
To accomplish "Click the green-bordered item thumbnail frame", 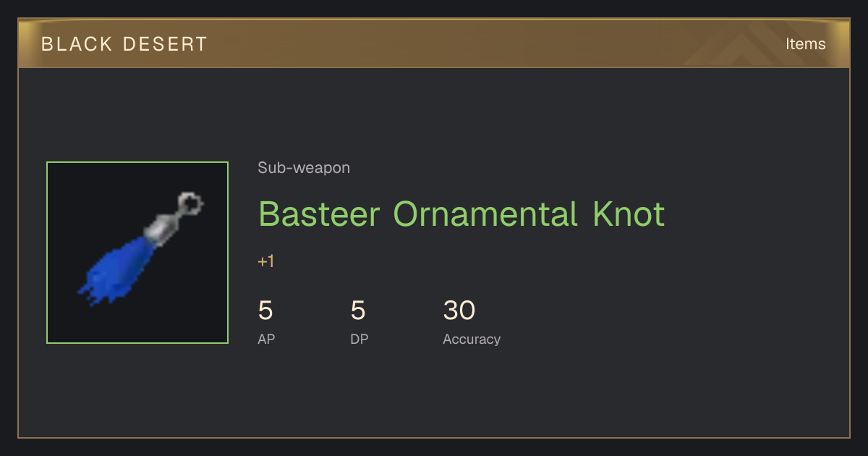I will coord(137,253).
